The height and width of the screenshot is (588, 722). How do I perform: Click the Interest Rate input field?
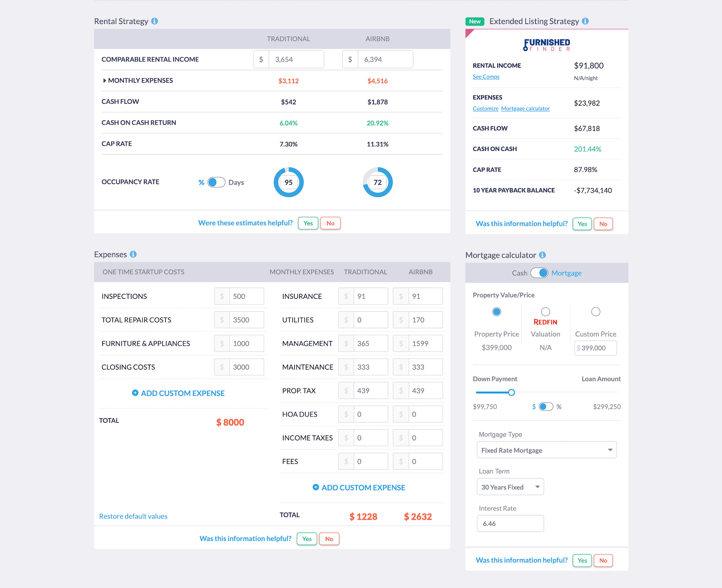click(510, 523)
